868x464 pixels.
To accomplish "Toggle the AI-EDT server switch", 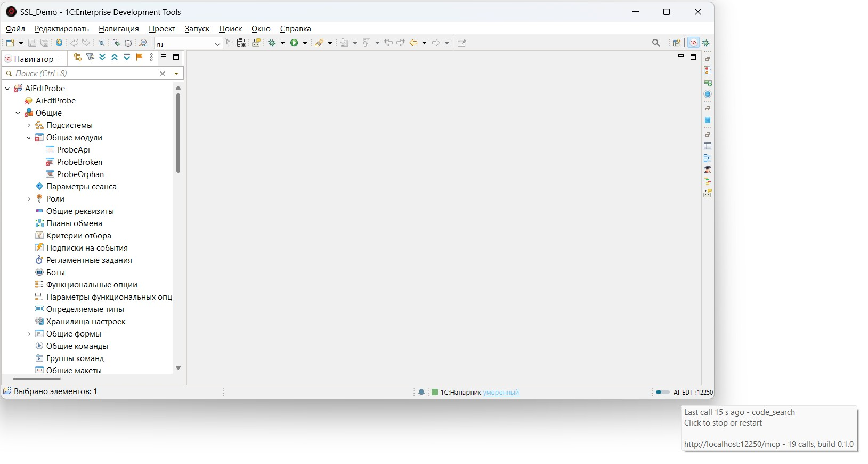I will click(662, 393).
